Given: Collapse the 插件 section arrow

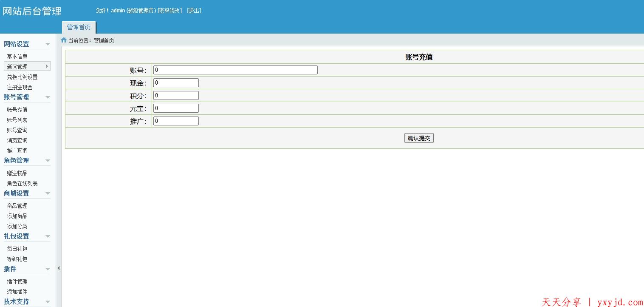Looking at the screenshot, I should pyautogui.click(x=48, y=269).
